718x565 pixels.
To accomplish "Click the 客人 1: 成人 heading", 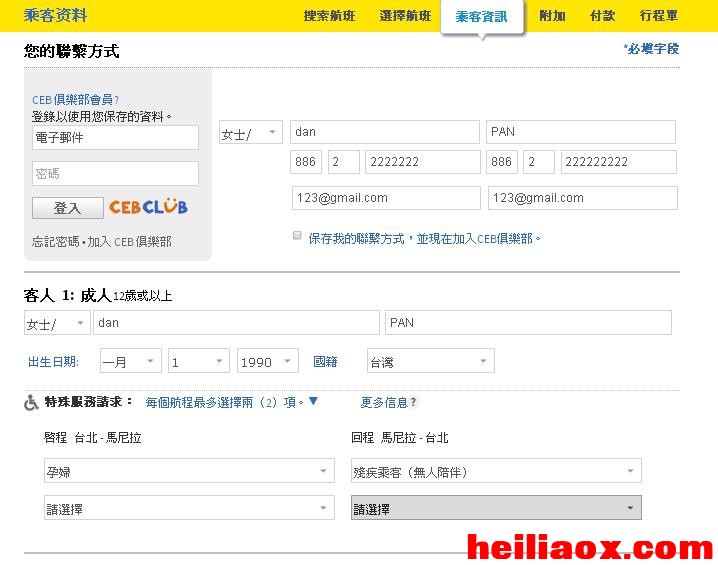I will [x=68, y=295].
